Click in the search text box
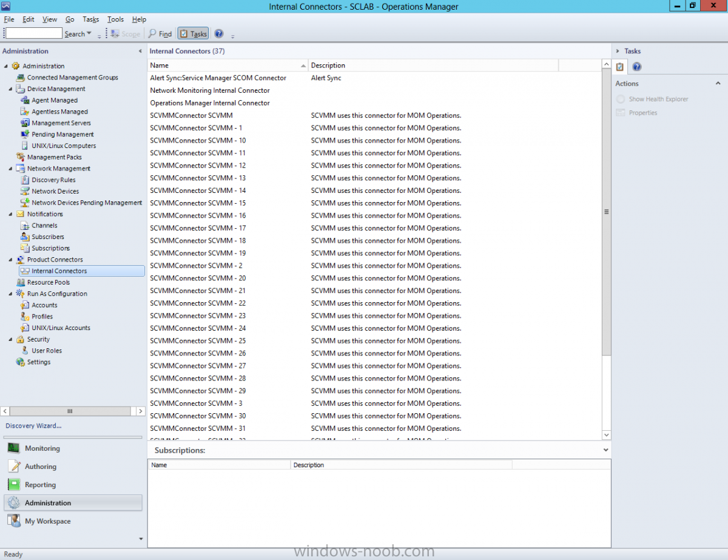728x560 pixels. point(34,33)
